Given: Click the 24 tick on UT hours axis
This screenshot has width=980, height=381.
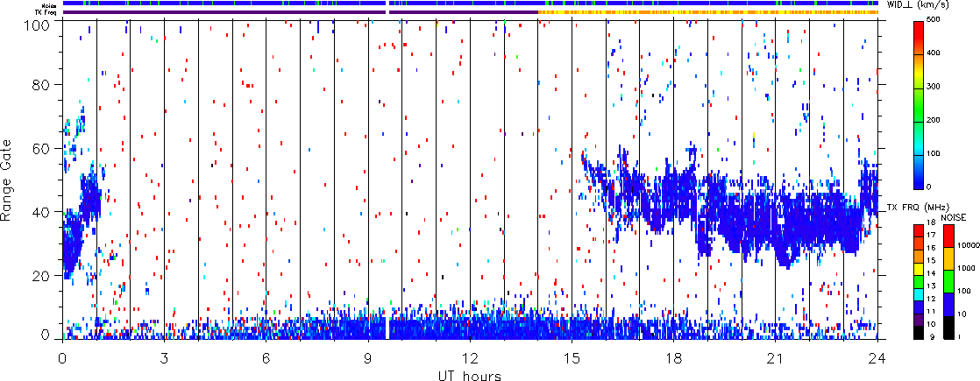Looking at the screenshot, I should pos(877,358).
